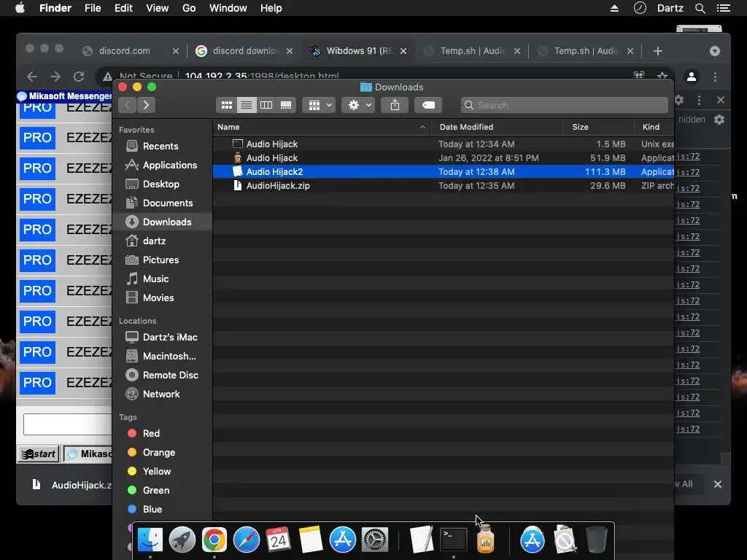Open Spotlight search in menu bar
The image size is (747, 560).
[x=700, y=8]
